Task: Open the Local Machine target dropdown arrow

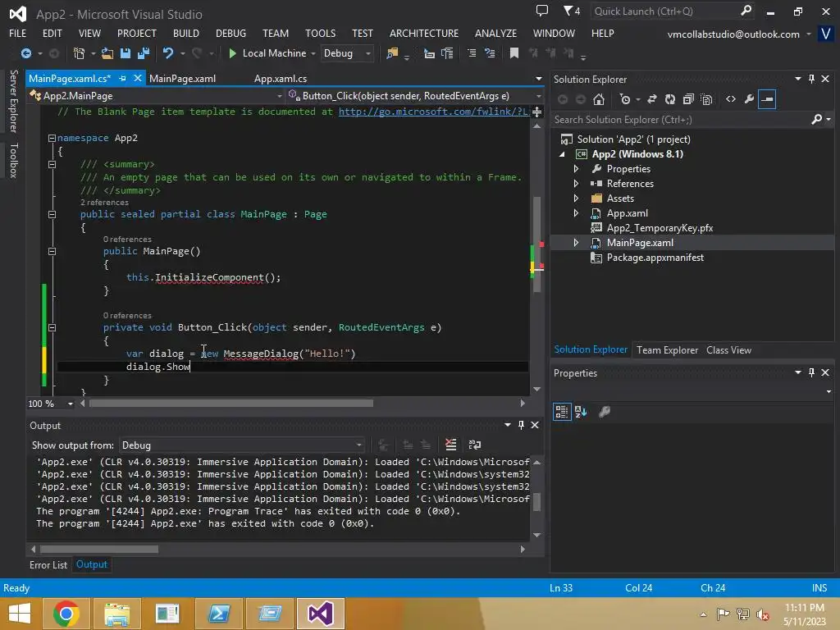Action: pos(313,53)
